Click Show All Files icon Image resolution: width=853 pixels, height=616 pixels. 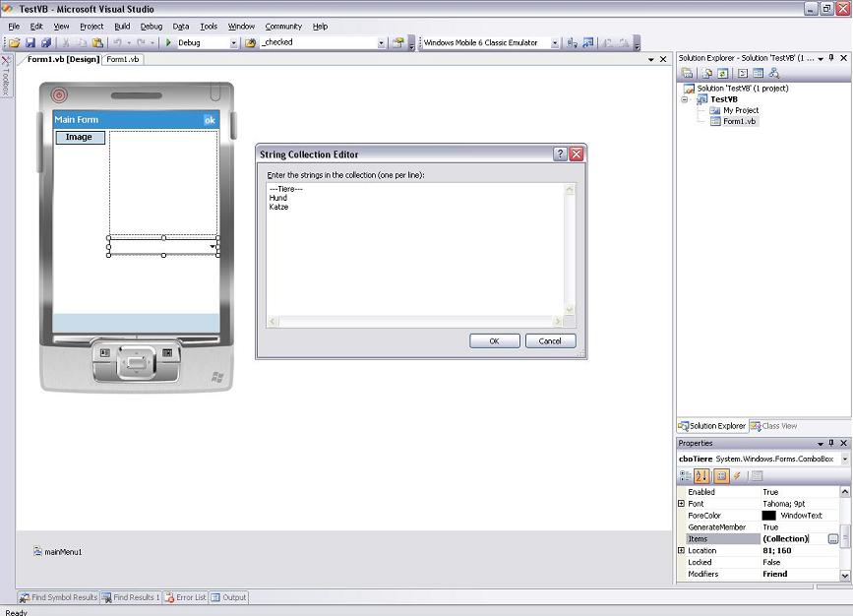click(x=707, y=73)
